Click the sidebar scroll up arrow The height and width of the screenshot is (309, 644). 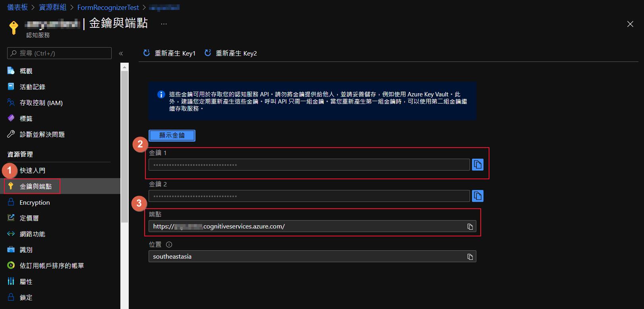[125, 67]
